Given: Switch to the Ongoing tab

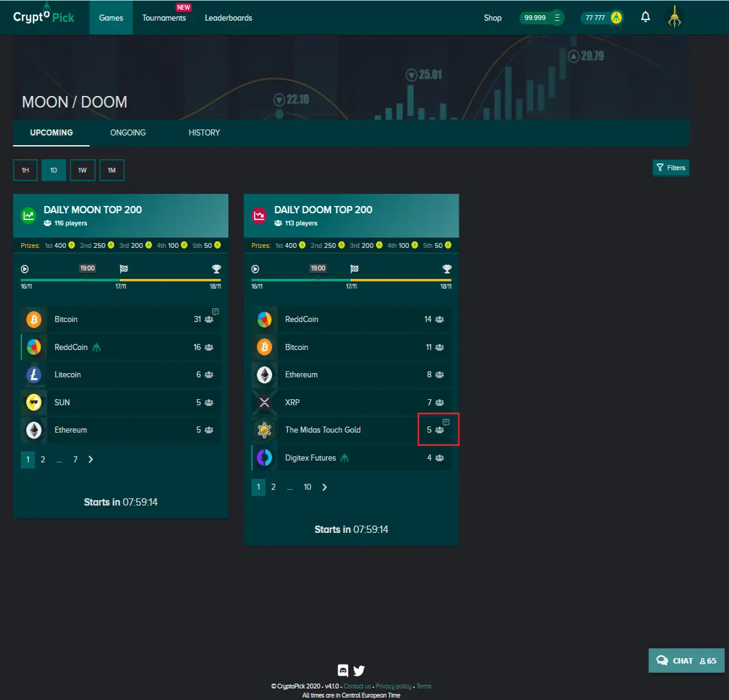Looking at the screenshot, I should click(x=128, y=132).
